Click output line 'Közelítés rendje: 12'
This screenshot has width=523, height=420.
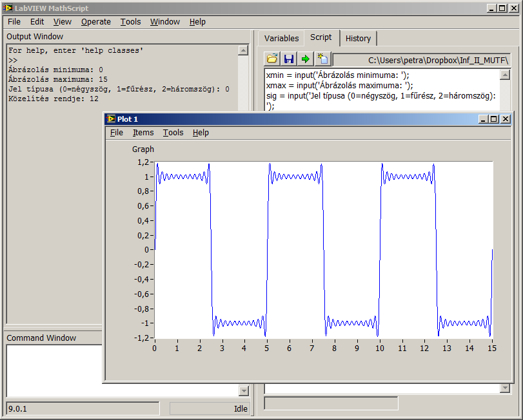(x=54, y=99)
